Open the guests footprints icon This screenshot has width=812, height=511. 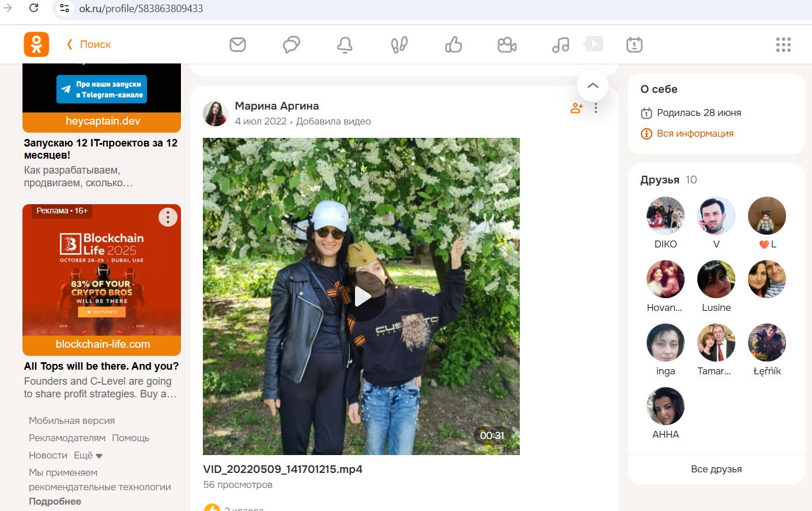tap(399, 44)
